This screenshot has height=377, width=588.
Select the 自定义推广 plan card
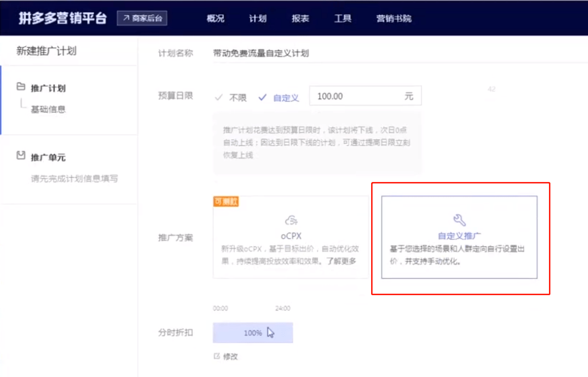[459, 237]
